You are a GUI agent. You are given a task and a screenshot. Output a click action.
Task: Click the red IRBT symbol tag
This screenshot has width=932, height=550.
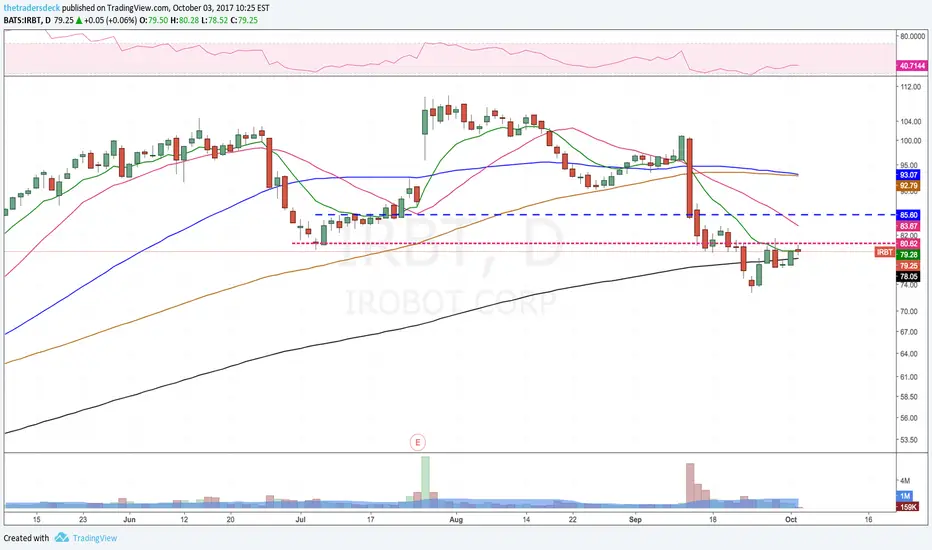point(884,253)
